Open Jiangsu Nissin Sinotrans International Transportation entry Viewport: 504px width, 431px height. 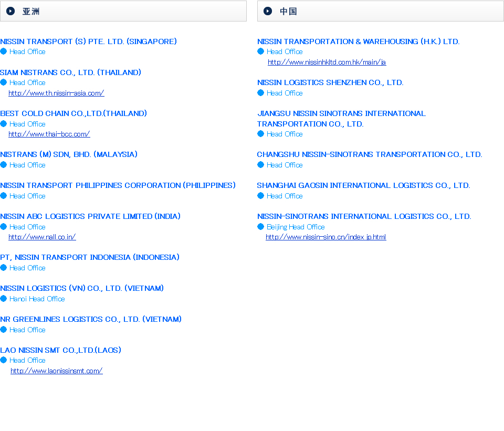point(341,119)
